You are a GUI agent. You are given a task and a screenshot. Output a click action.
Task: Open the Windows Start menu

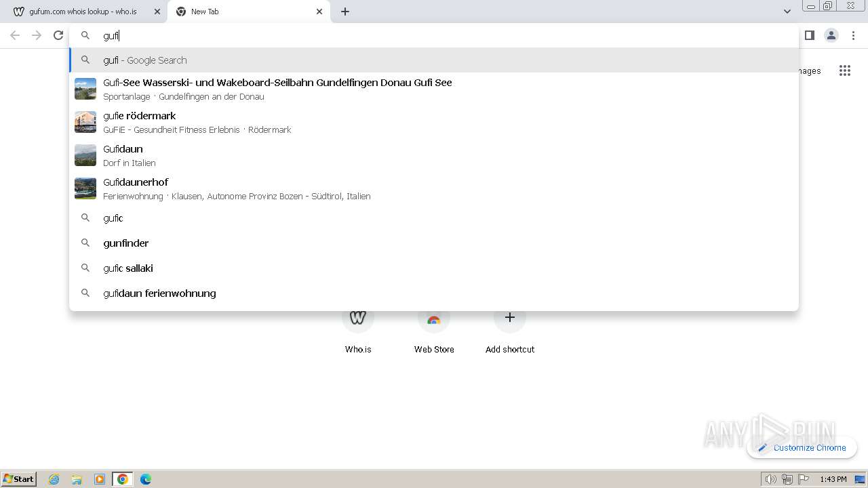[19, 479]
